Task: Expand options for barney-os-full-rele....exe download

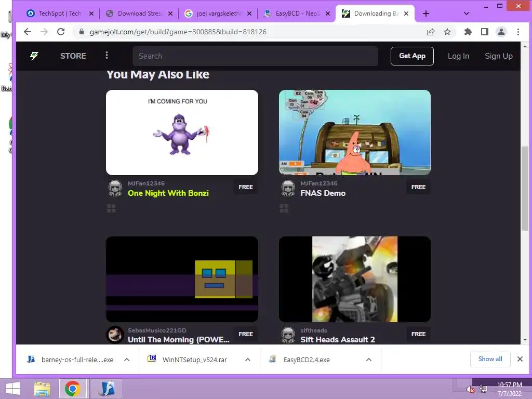Action: (127, 360)
